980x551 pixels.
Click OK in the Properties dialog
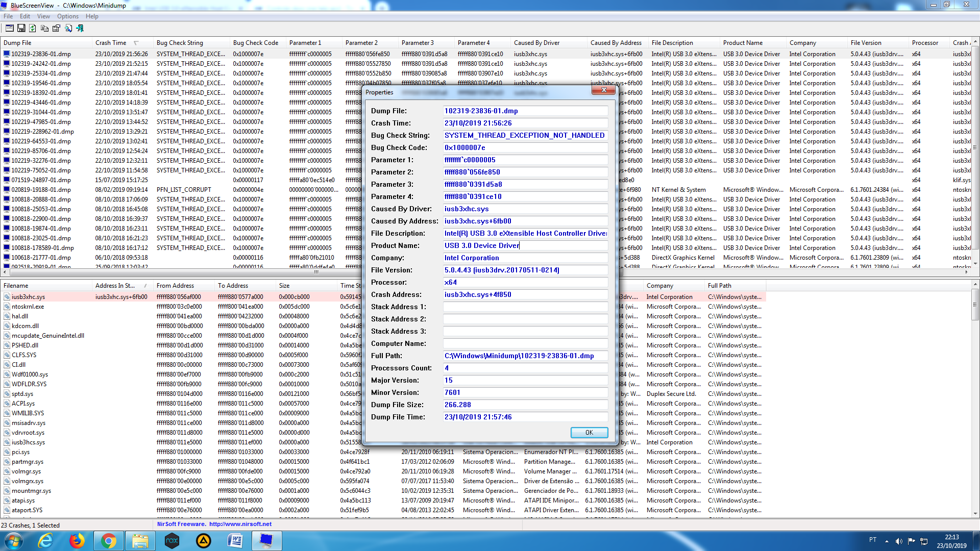589,433
